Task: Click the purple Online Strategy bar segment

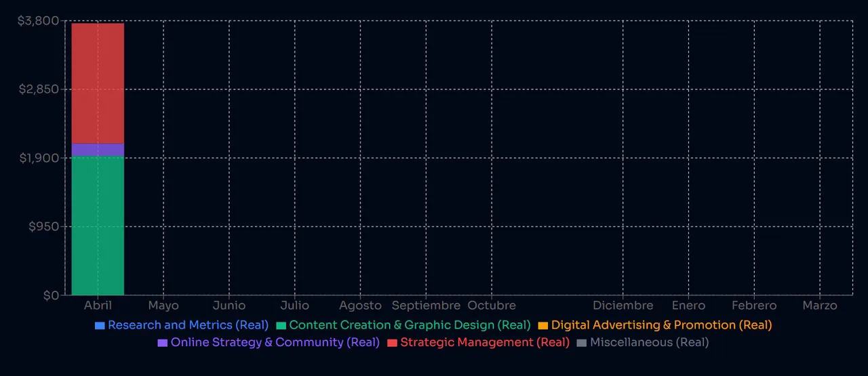Action: (98, 150)
